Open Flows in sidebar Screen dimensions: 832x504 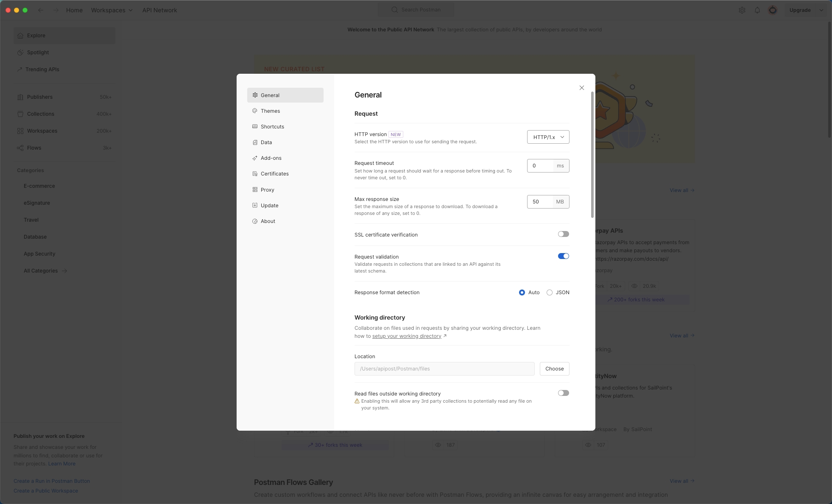64,148
